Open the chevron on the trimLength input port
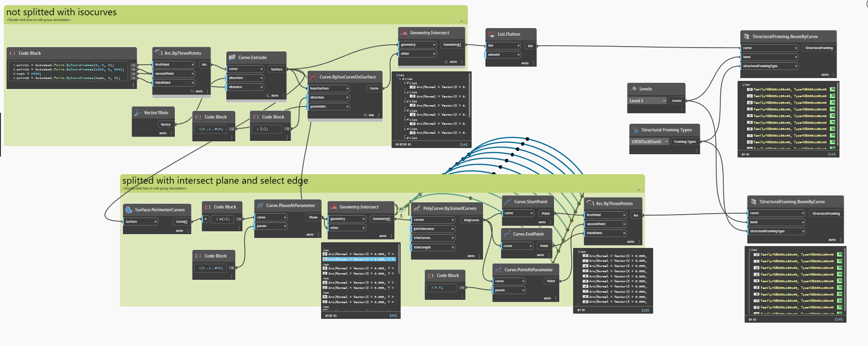Screen dimensions: 868x346 pos(452,247)
